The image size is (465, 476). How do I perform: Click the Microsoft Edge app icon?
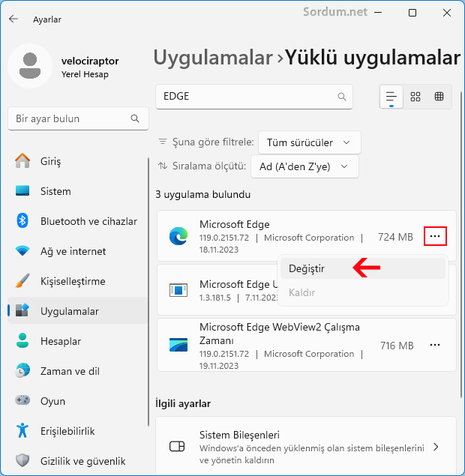pos(178,236)
